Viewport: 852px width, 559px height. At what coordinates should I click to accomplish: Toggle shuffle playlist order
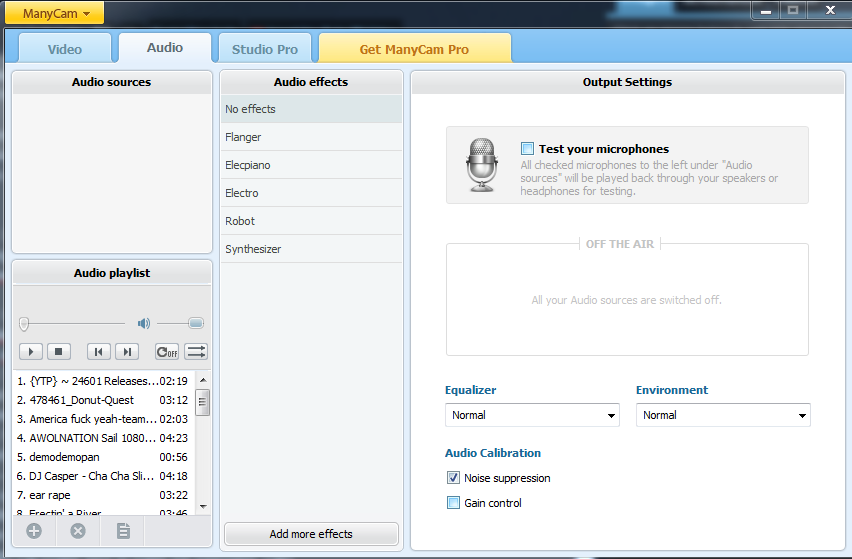[x=196, y=352]
